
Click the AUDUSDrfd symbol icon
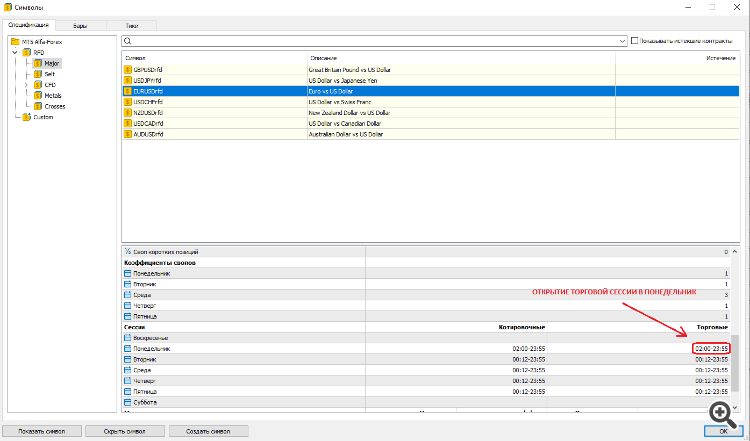point(128,134)
